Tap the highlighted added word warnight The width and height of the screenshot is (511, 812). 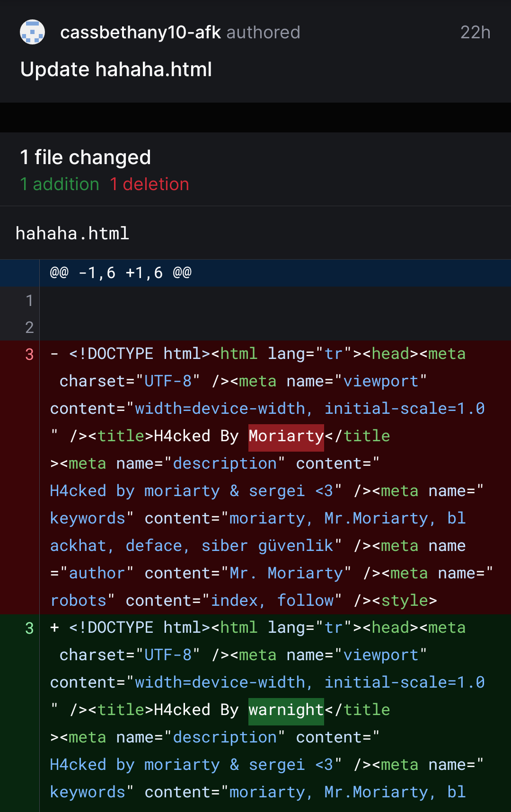point(286,710)
